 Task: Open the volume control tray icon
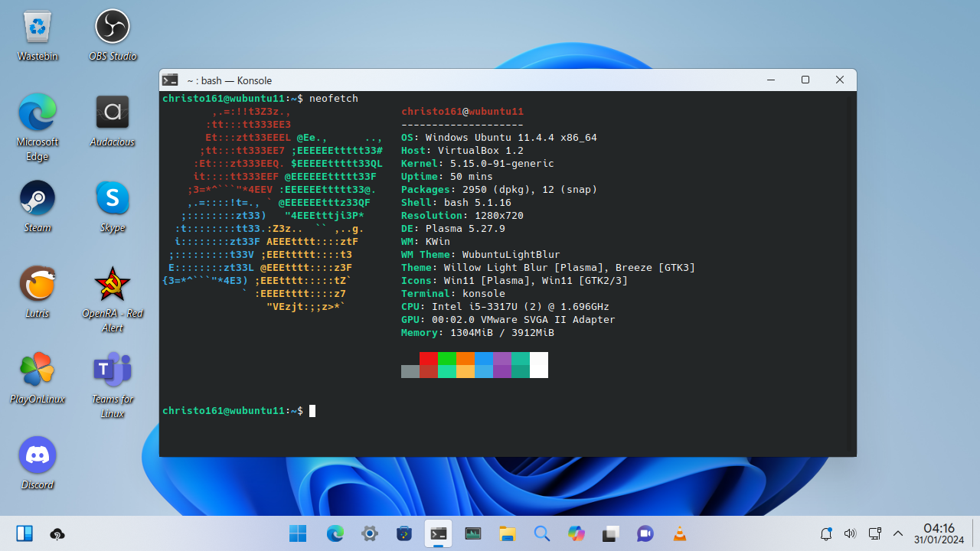[x=850, y=534]
